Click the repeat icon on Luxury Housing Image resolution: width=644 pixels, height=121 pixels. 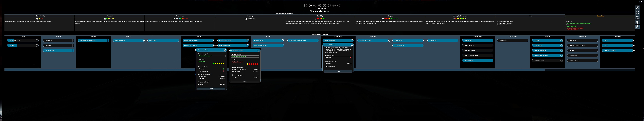tap(561, 60)
